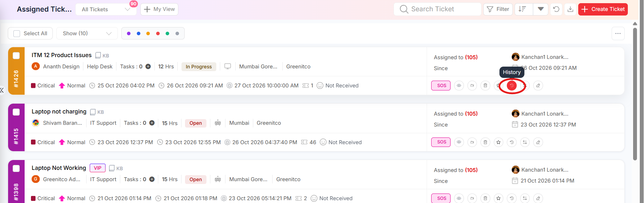Open folder icon for Laptop not charging ticket
This screenshot has width=644, height=203.
(472, 142)
